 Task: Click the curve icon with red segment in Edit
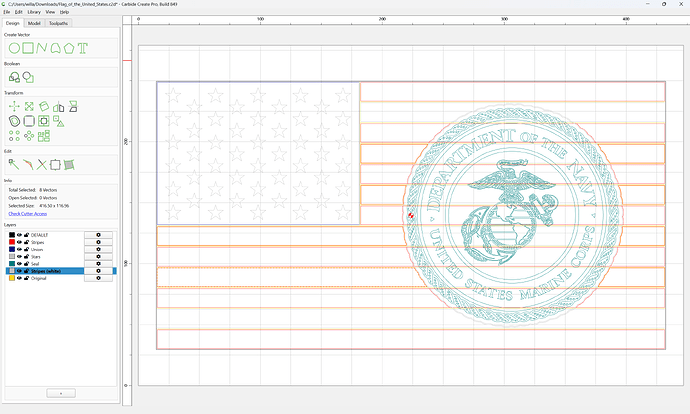tap(28, 165)
